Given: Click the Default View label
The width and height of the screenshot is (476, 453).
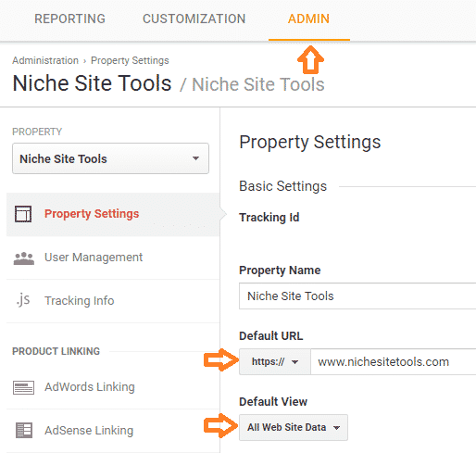Looking at the screenshot, I should pyautogui.click(x=273, y=402).
